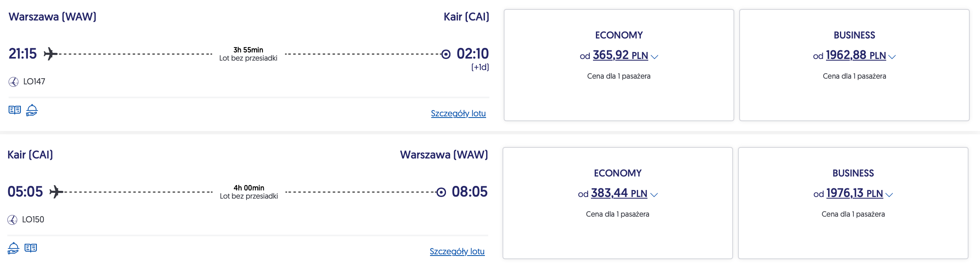Click the arrival marker icon next to 02:10
Viewport: 980px width, 267px height.
pyautogui.click(x=446, y=54)
